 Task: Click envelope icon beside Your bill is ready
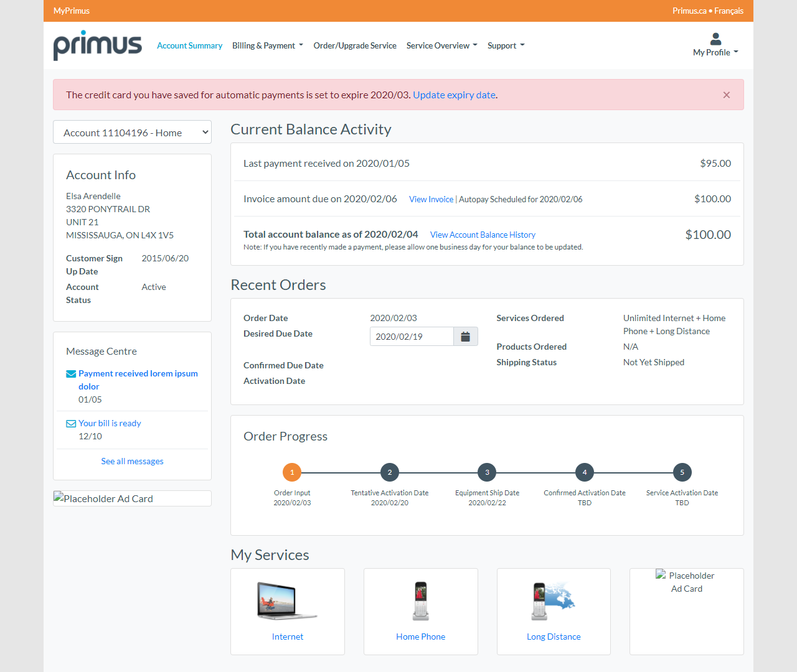[x=71, y=424]
